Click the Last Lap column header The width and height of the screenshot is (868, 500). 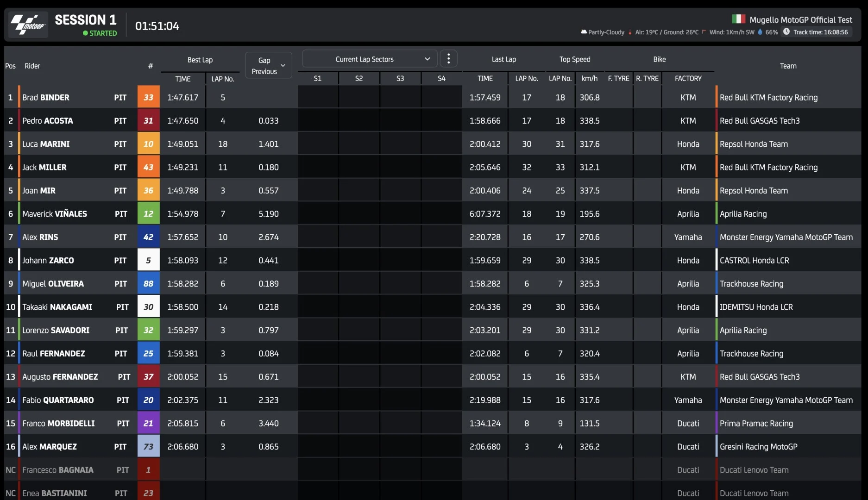[503, 59]
